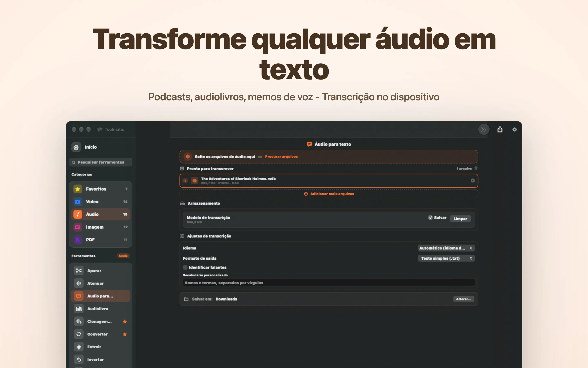Unfavorite Clonagem using its star
The width and height of the screenshot is (588, 368).
tap(125, 322)
